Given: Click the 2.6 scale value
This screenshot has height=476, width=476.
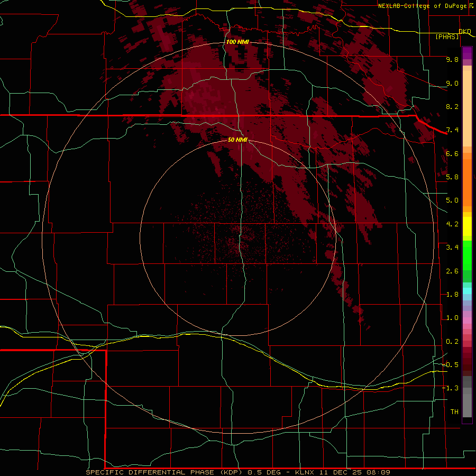Looking at the screenshot, I should (452, 271).
